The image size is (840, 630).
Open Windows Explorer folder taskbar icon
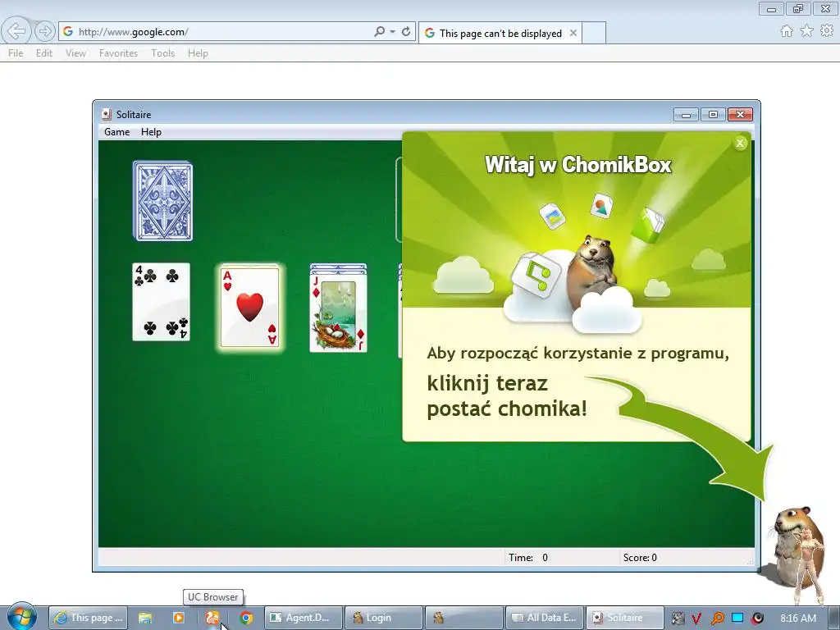point(144,618)
